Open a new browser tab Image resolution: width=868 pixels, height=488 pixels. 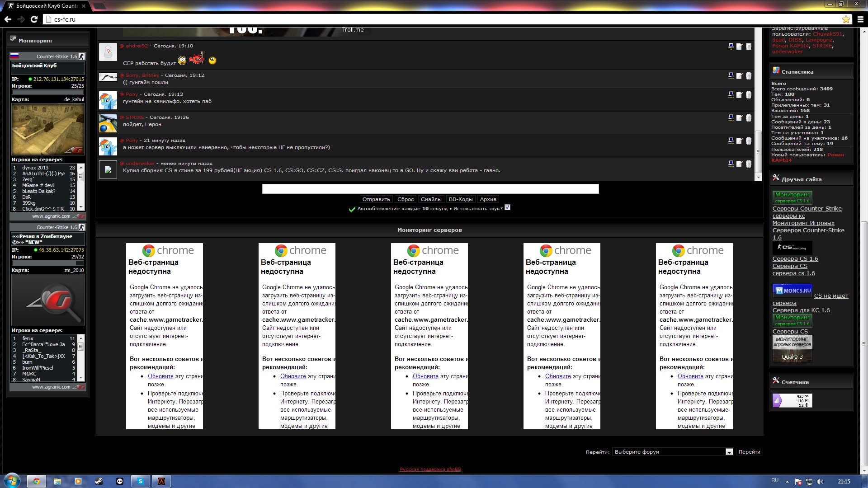pyautogui.click(x=99, y=6)
